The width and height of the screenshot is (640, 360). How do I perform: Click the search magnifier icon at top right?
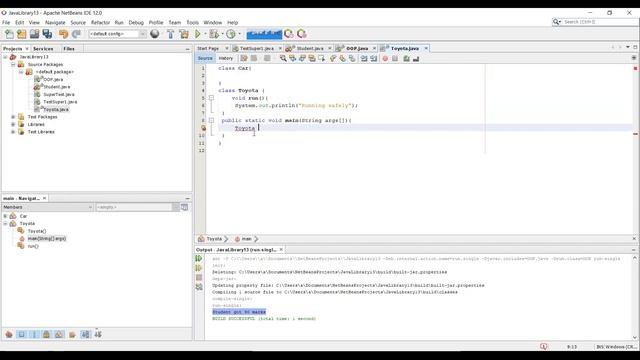[556, 22]
